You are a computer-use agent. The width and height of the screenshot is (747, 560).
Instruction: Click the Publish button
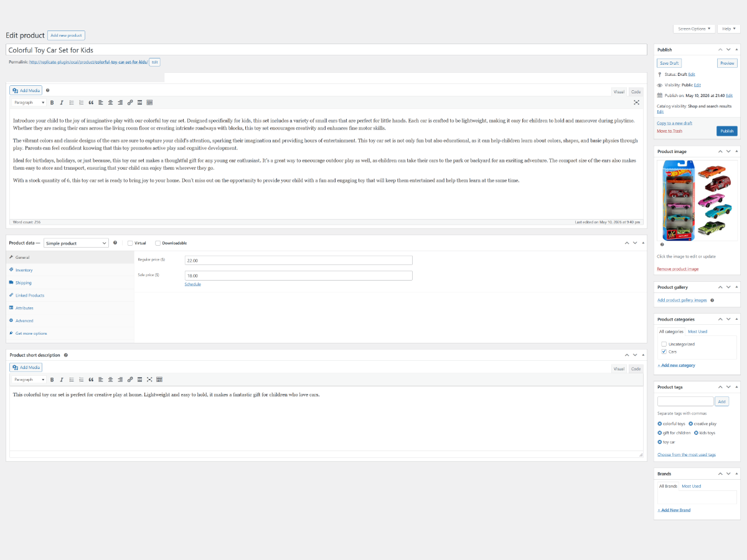[x=727, y=131]
